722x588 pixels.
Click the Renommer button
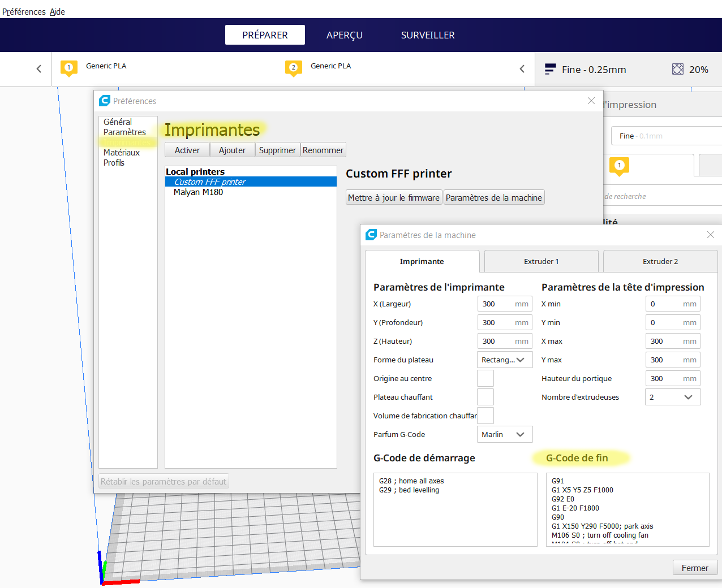323,150
